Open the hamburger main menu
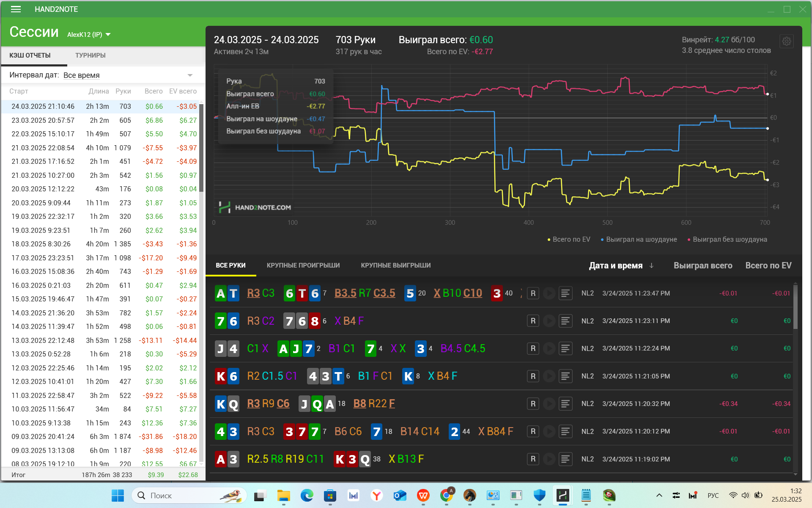The height and width of the screenshot is (508, 812). coord(16,9)
